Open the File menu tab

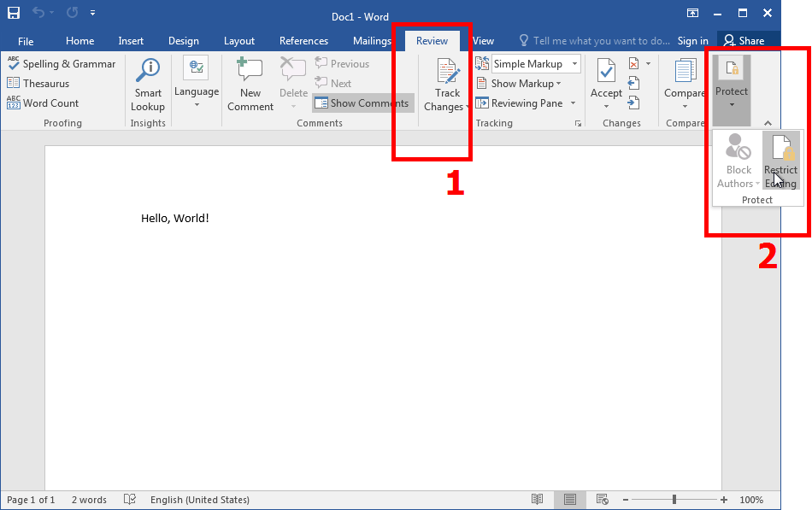pos(26,41)
